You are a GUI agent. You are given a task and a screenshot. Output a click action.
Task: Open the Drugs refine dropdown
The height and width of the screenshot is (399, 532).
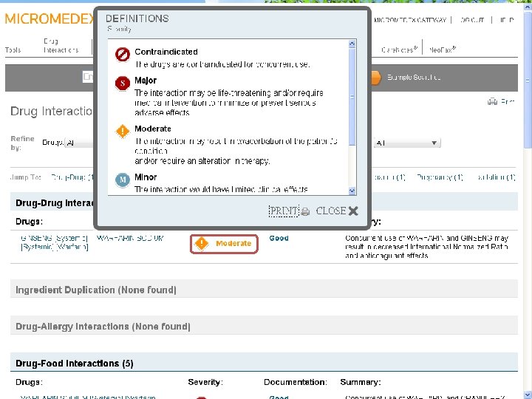coord(79,143)
